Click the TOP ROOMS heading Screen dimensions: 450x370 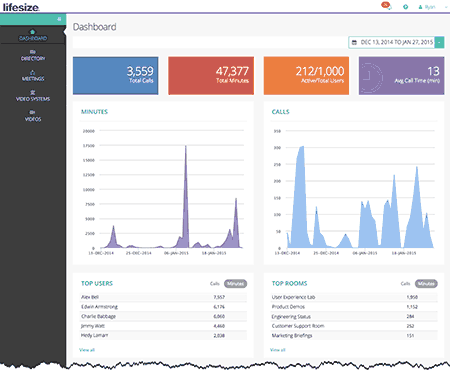pyautogui.click(x=289, y=283)
